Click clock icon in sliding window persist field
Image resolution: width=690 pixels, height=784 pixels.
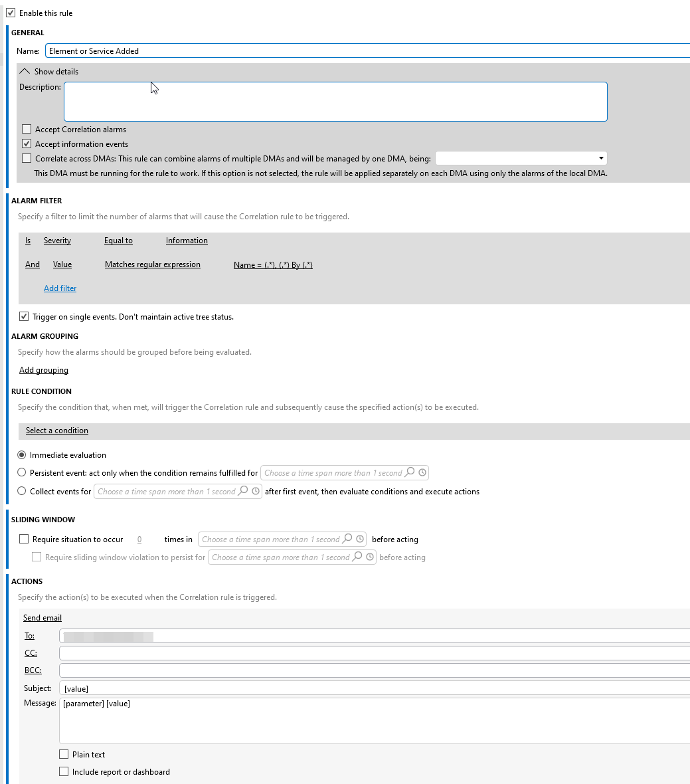(370, 557)
